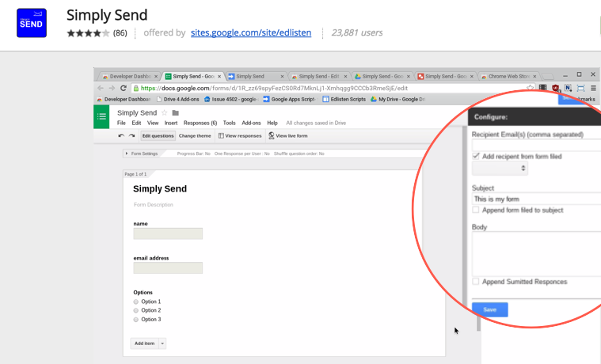This screenshot has width=601, height=364.
Task: Open the Chrome hamburger menu
Action: point(593,88)
